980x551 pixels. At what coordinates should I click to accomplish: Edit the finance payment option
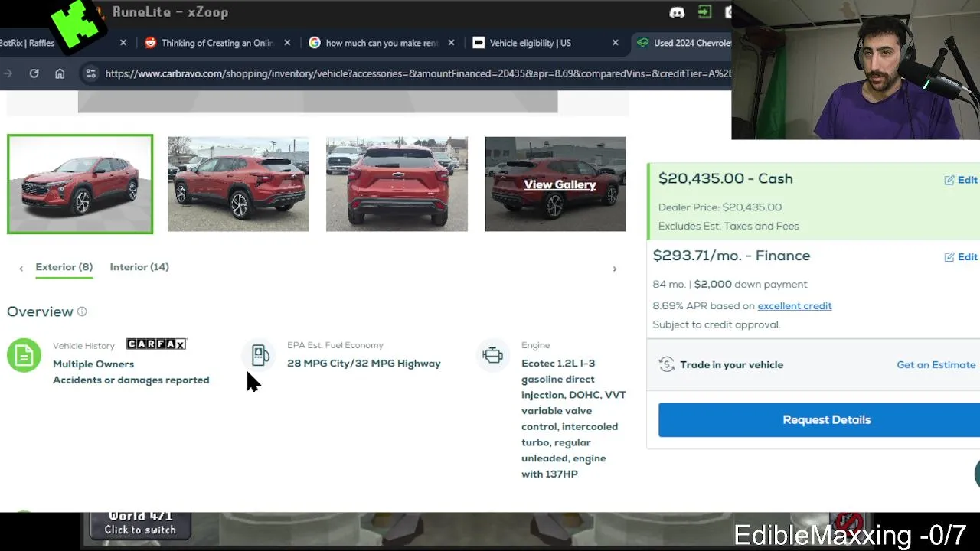[961, 257]
